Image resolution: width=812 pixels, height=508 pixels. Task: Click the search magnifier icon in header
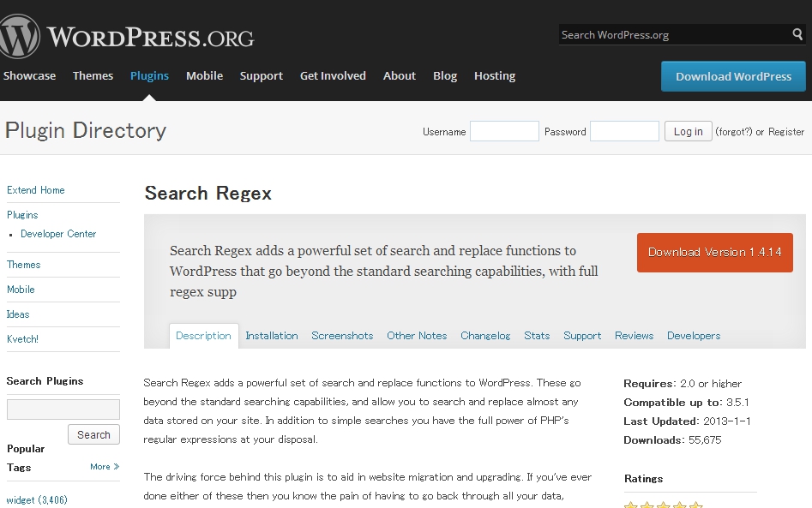point(797,34)
